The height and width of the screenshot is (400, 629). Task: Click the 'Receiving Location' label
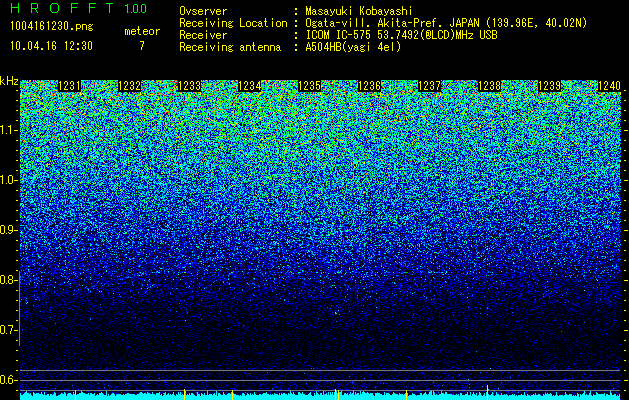233,23
